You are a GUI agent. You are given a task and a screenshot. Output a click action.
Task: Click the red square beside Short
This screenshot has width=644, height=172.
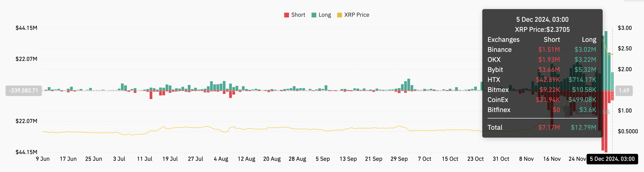[x=286, y=15]
